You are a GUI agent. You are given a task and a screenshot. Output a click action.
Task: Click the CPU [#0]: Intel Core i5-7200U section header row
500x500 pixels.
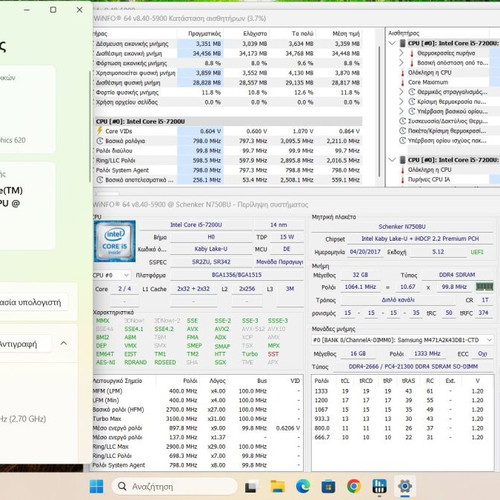pos(228,121)
